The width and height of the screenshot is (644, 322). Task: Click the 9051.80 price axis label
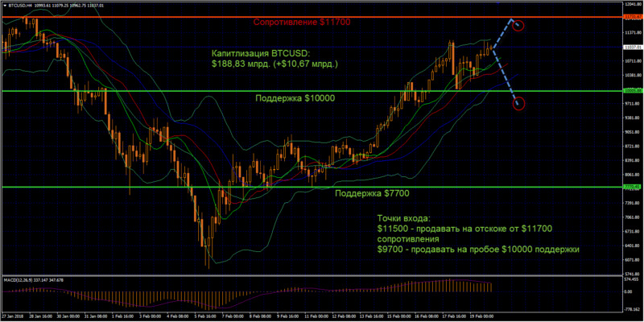[x=633, y=133]
